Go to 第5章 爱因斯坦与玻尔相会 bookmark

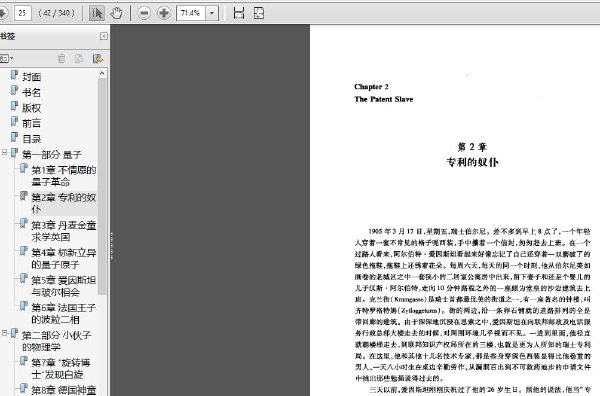(64, 286)
